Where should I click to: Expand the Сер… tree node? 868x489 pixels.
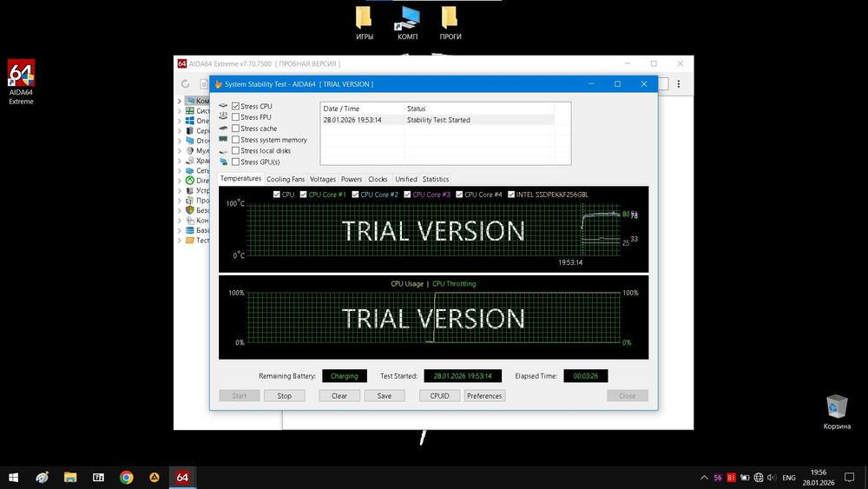point(180,130)
